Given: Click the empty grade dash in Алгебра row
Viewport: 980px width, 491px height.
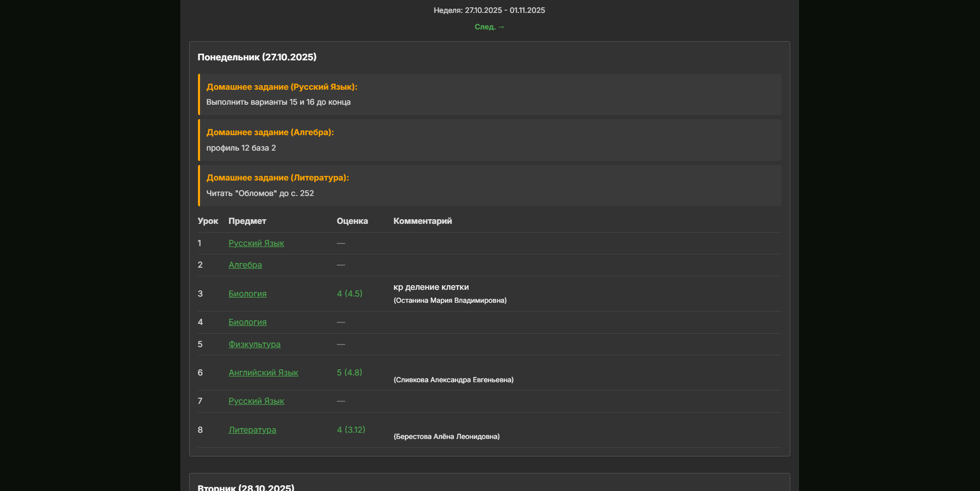Looking at the screenshot, I should pos(341,265).
